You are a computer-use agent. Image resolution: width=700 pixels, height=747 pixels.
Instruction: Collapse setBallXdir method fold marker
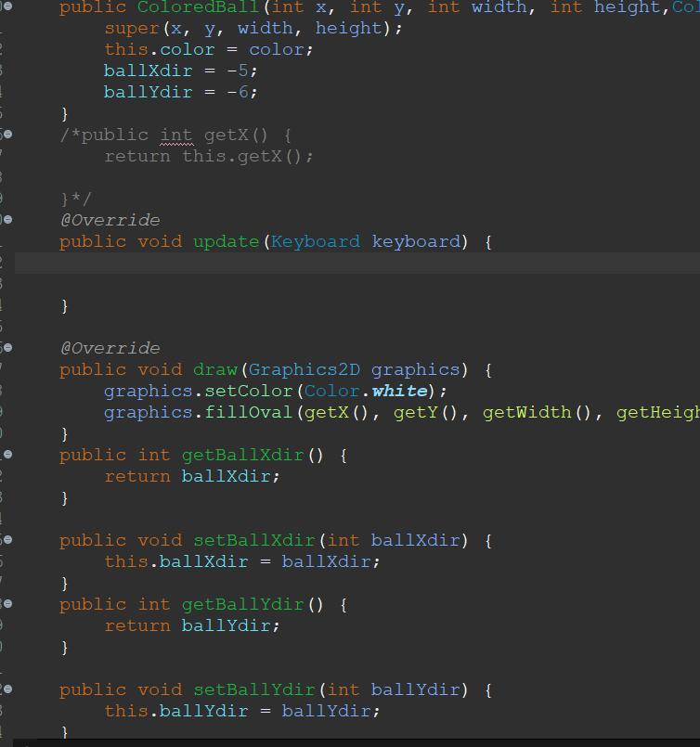point(7,540)
